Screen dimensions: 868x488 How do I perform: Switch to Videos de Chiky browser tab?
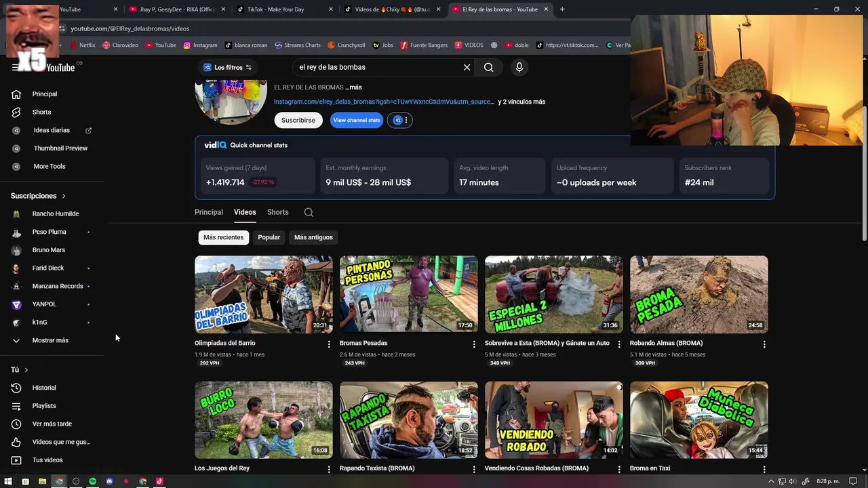coord(392,9)
